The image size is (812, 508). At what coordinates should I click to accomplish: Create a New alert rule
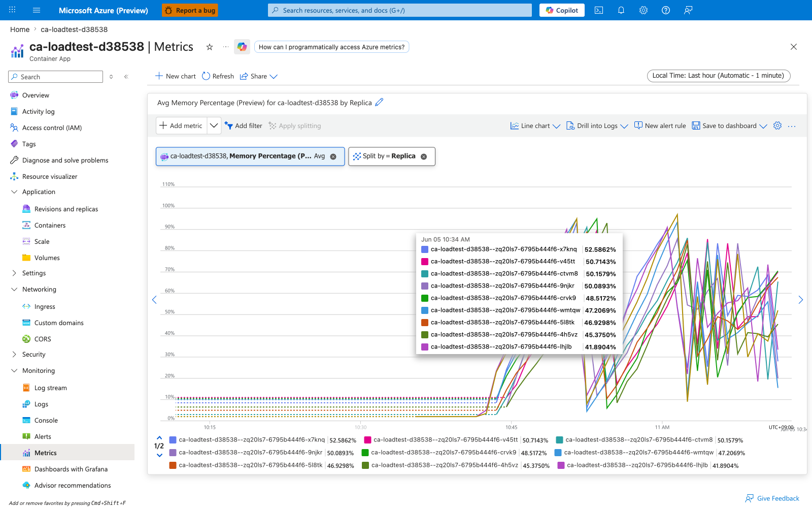(x=660, y=126)
